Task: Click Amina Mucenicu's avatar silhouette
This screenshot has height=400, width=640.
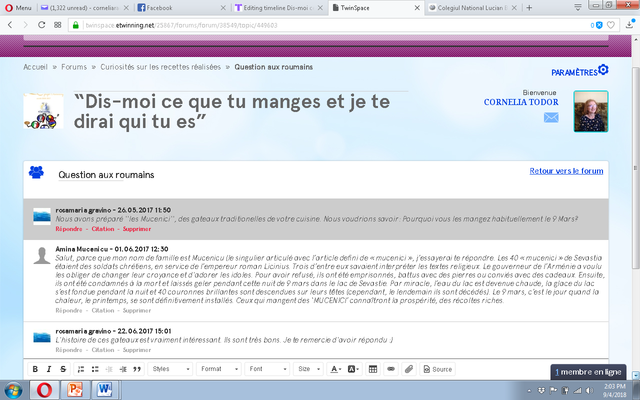Action: (x=42, y=256)
